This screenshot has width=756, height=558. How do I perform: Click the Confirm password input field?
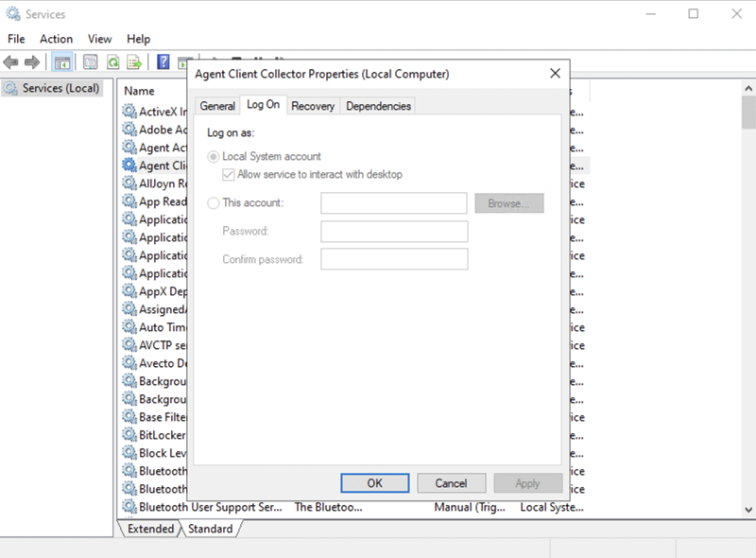click(x=394, y=259)
